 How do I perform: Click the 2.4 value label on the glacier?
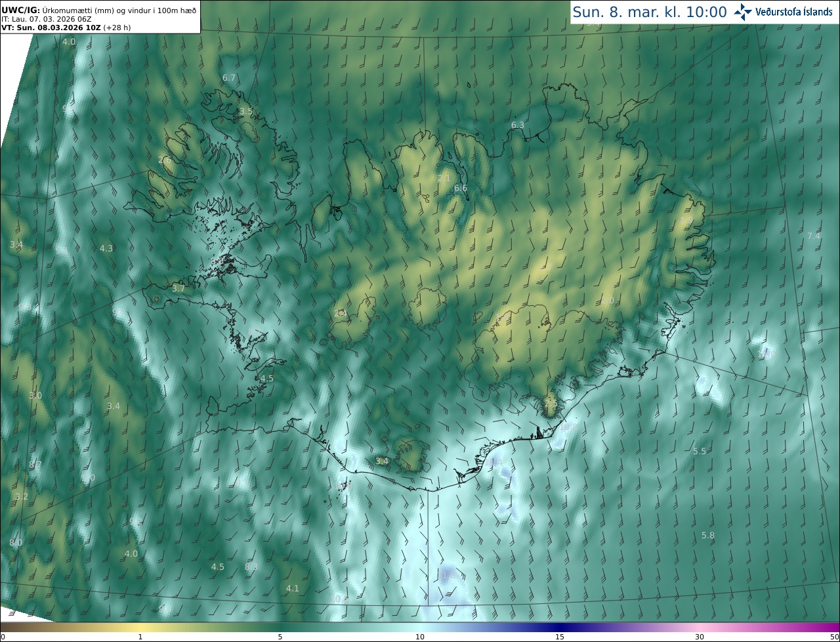coord(340,313)
